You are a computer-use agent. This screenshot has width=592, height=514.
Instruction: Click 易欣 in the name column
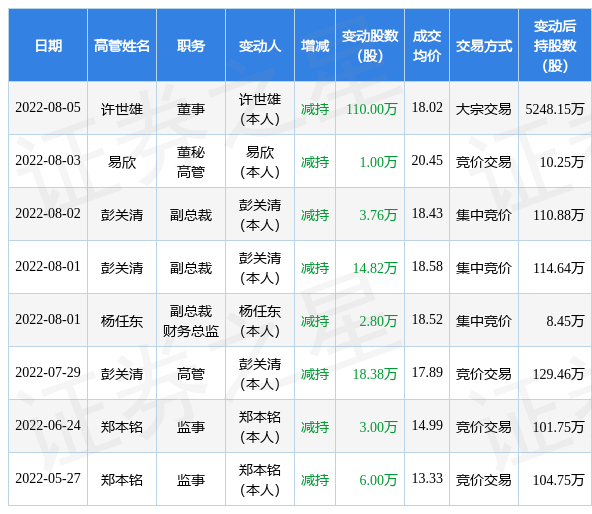click(122, 162)
